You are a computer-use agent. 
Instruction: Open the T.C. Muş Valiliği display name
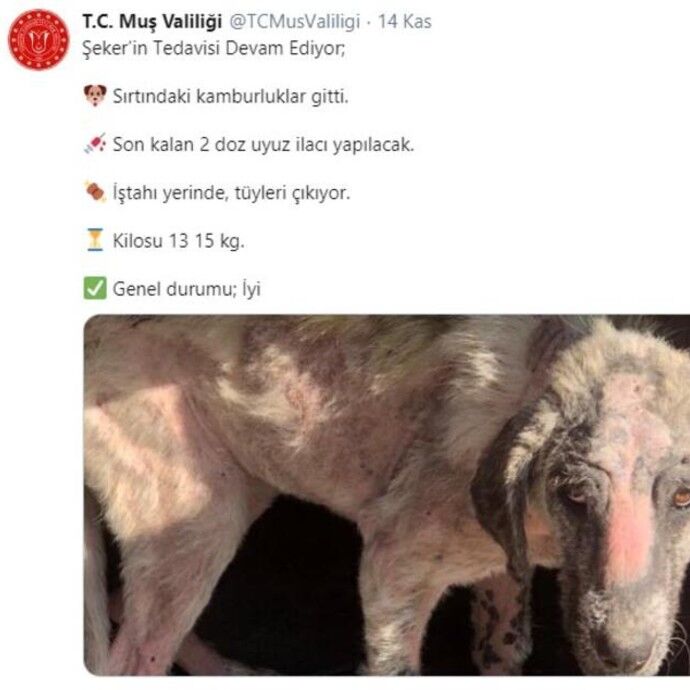[x=152, y=22]
